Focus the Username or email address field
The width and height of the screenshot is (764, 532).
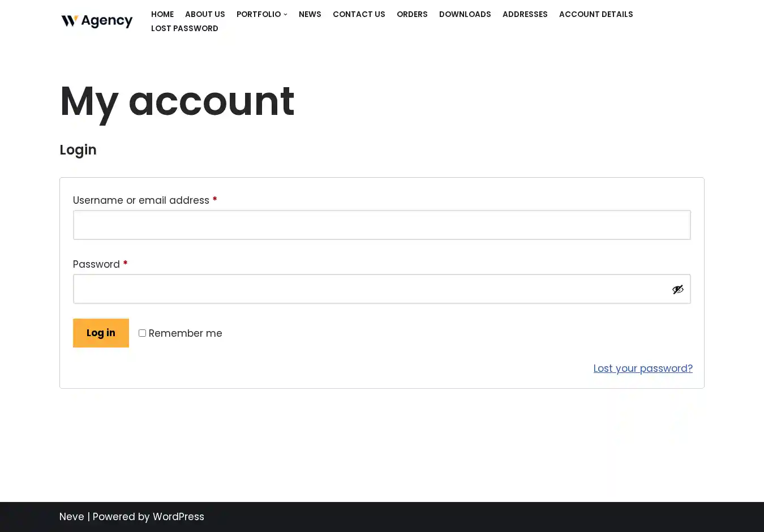pyautogui.click(x=381, y=225)
